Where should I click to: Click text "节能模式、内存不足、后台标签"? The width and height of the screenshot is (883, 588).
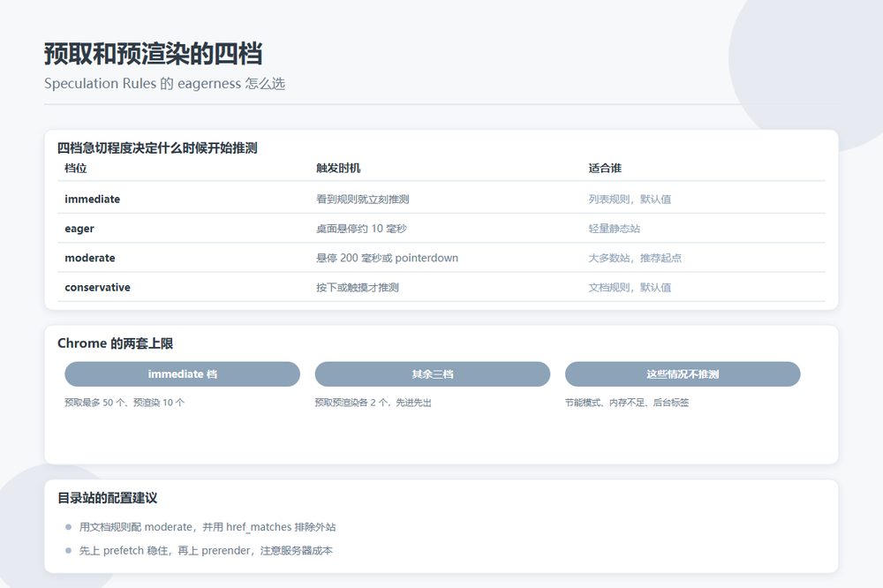point(627,402)
